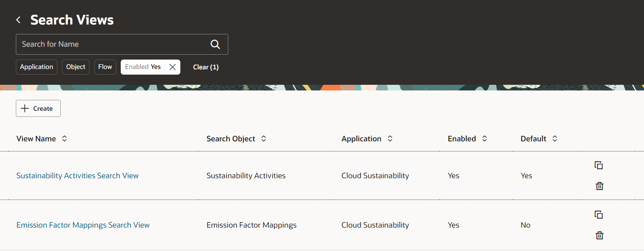Clear all applied filters

(x=206, y=67)
